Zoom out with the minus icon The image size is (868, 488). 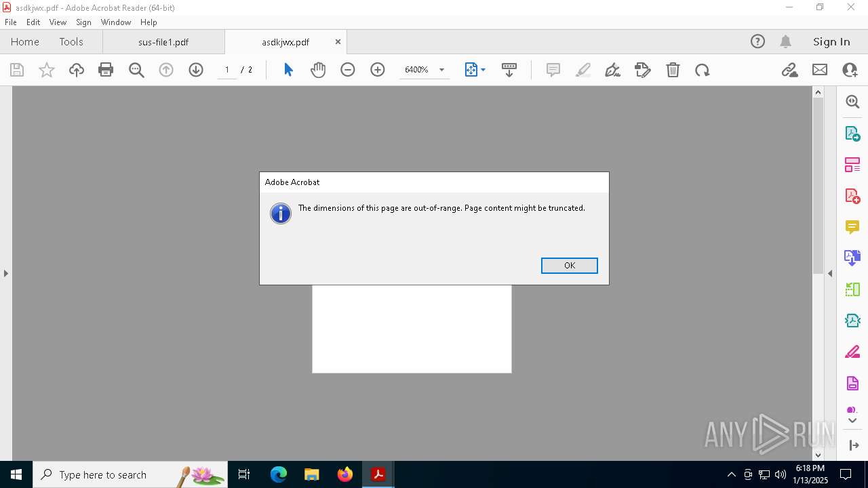point(348,70)
